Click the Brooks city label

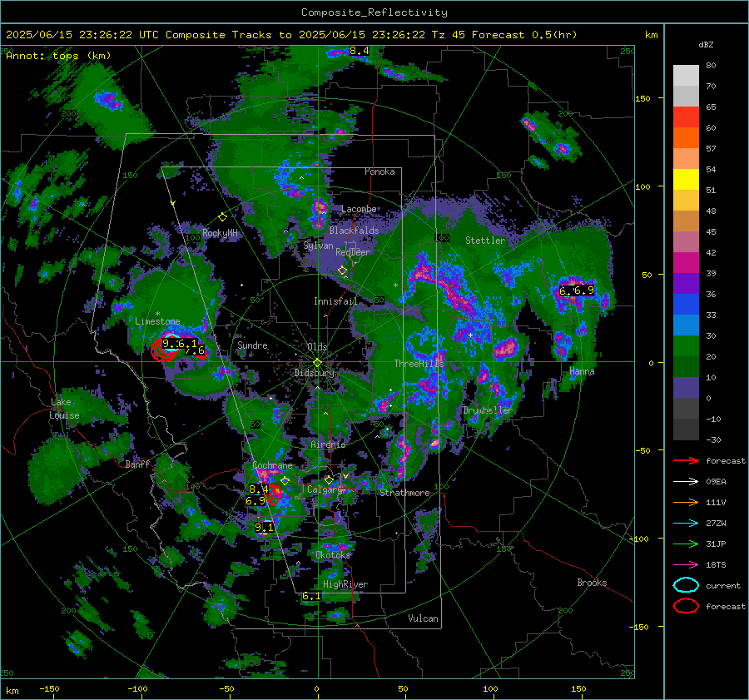592,583
